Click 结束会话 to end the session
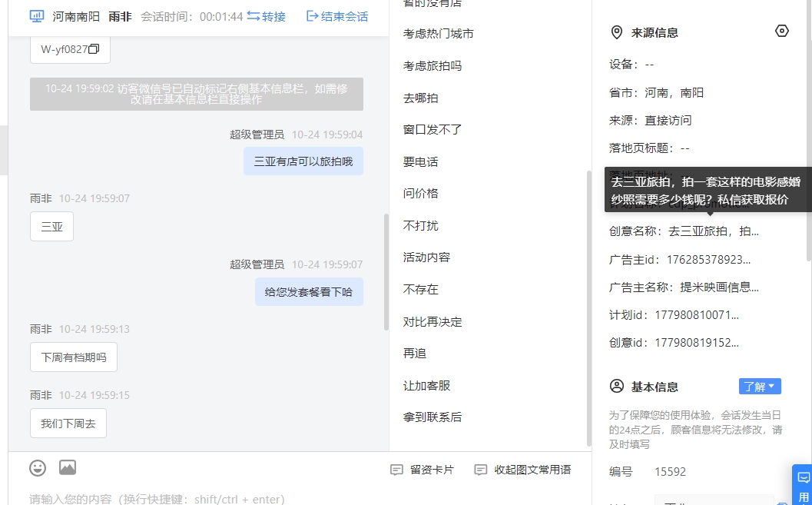 pos(337,17)
